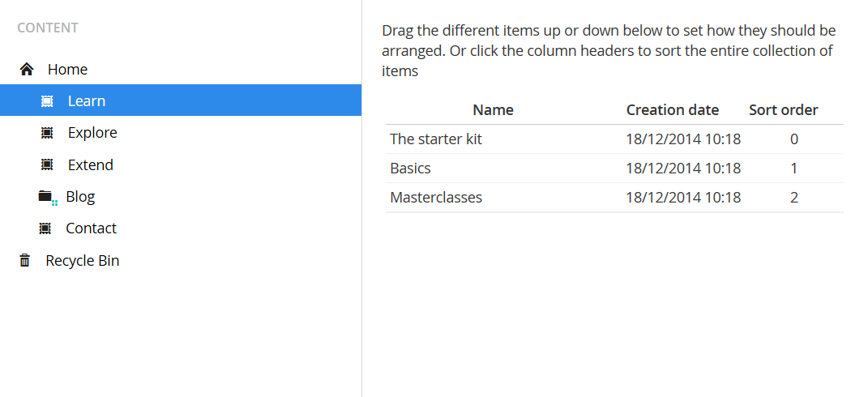Image resolution: width=868 pixels, height=397 pixels.
Task: Sort by Creation date column header
Action: (x=673, y=110)
